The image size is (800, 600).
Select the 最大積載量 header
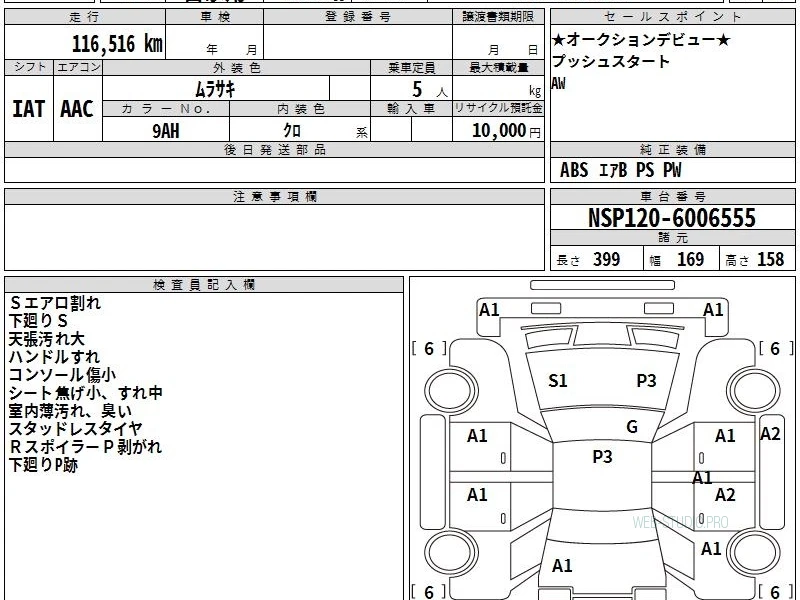[x=498, y=68]
